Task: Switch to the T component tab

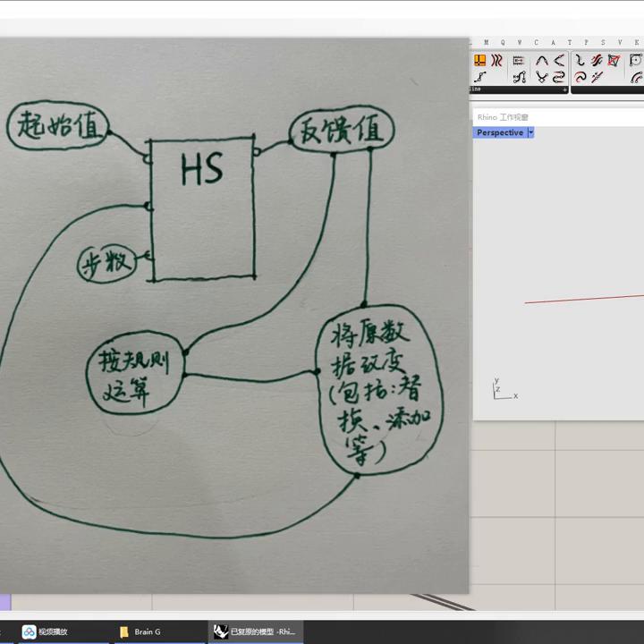Action: point(569,42)
